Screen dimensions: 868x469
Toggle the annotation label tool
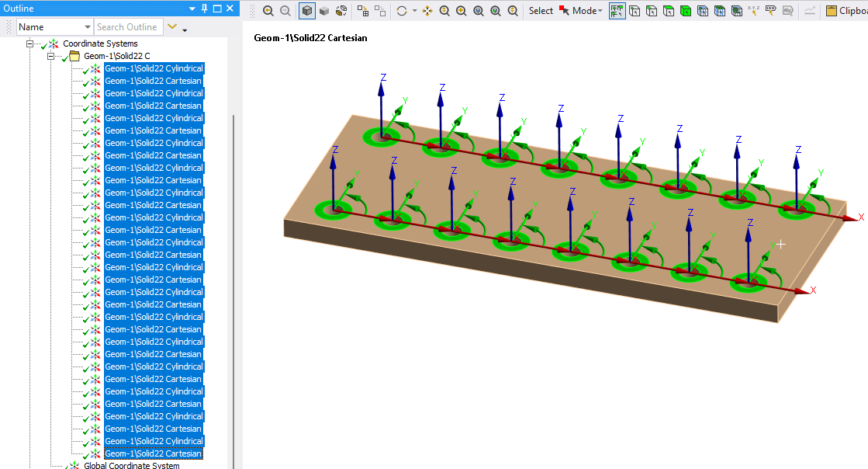pyautogui.click(x=786, y=11)
